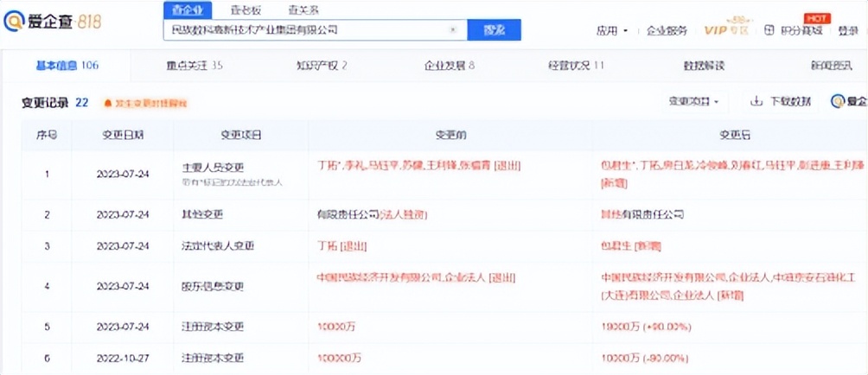Switch to the 知识产权 2 tab
The height and width of the screenshot is (375, 868).
pos(322,66)
